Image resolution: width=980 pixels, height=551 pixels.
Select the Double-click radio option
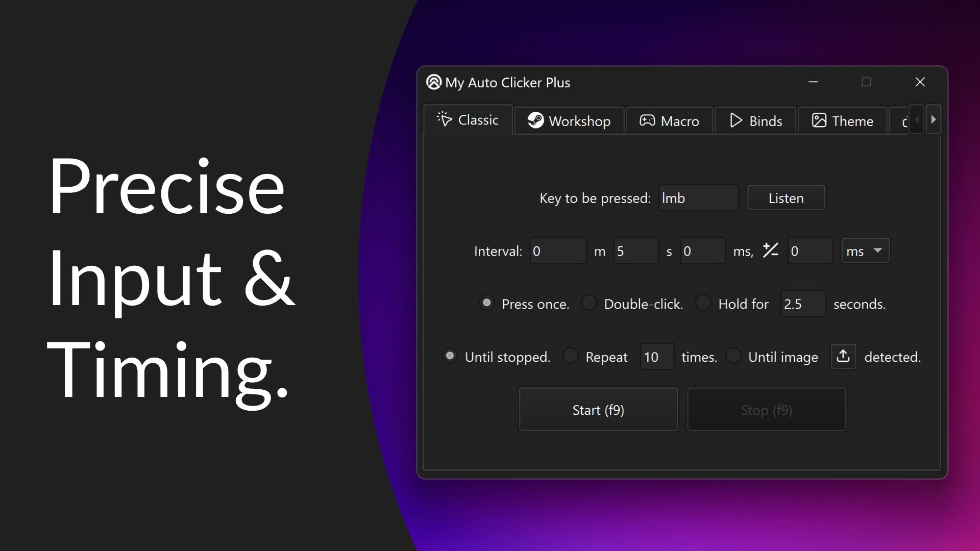pos(589,303)
